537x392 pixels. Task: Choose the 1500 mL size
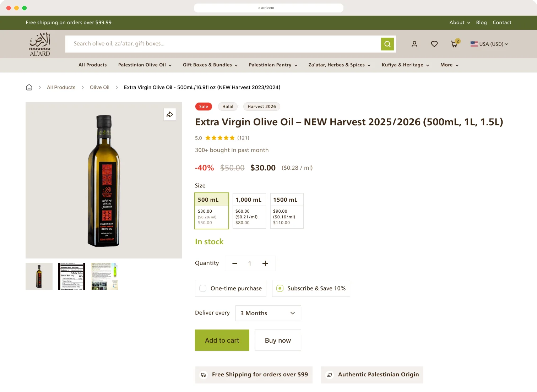pyautogui.click(x=287, y=211)
